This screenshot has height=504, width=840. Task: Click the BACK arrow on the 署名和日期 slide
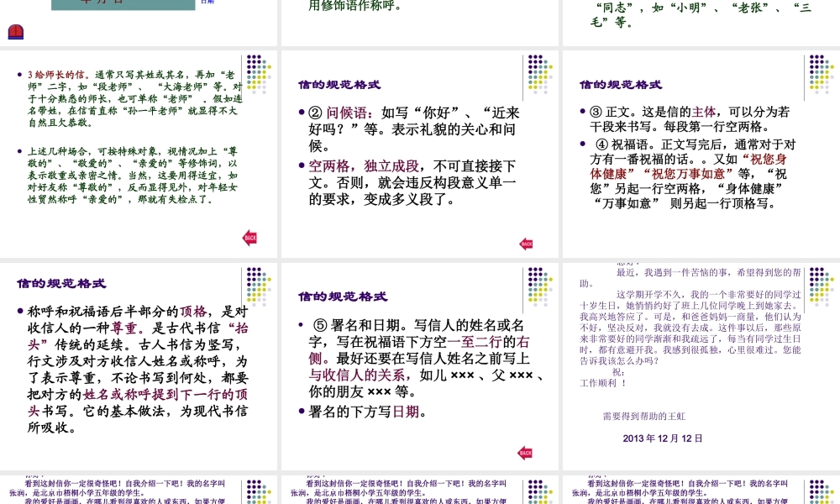526,452
